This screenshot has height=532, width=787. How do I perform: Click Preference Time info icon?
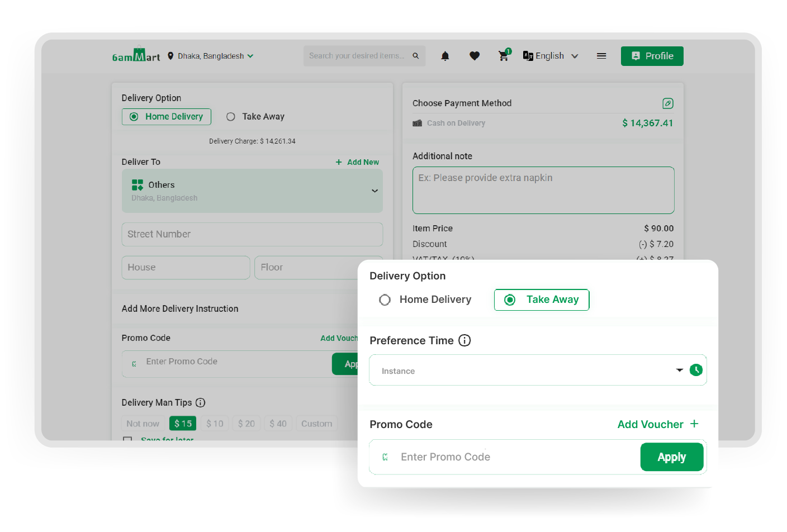tap(464, 340)
